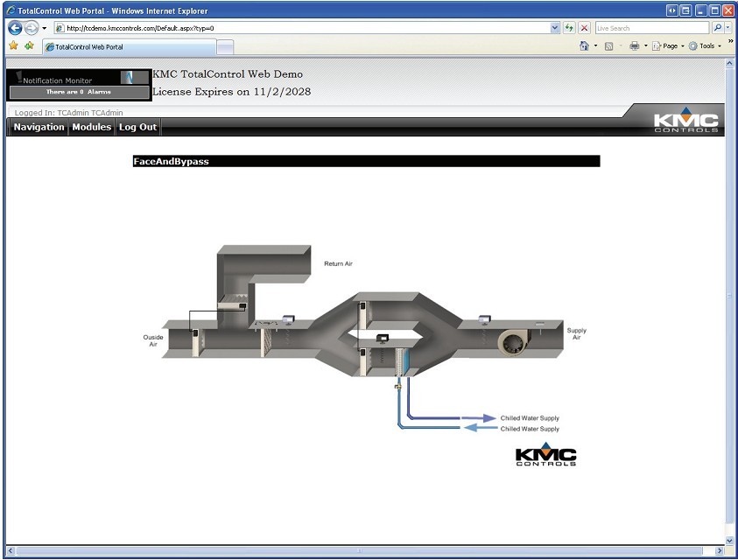738x560 pixels.
Task: Click the supply fan graphic
Action: pyautogui.click(x=514, y=341)
